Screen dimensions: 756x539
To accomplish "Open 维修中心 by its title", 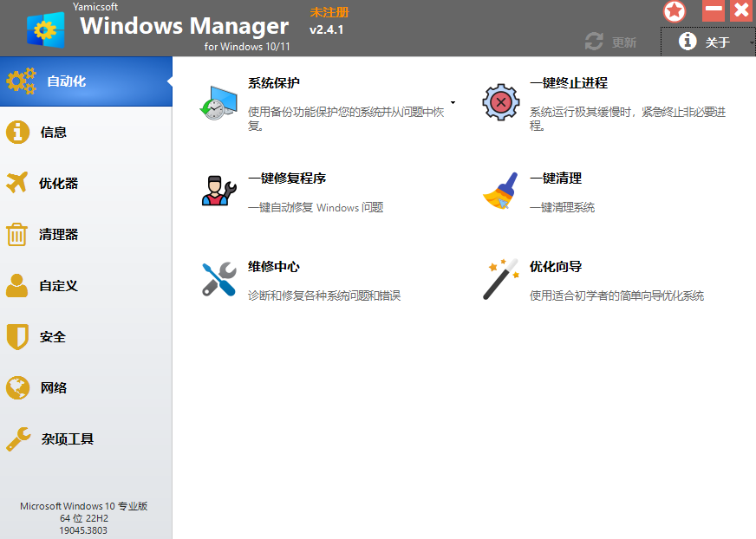I will (274, 267).
